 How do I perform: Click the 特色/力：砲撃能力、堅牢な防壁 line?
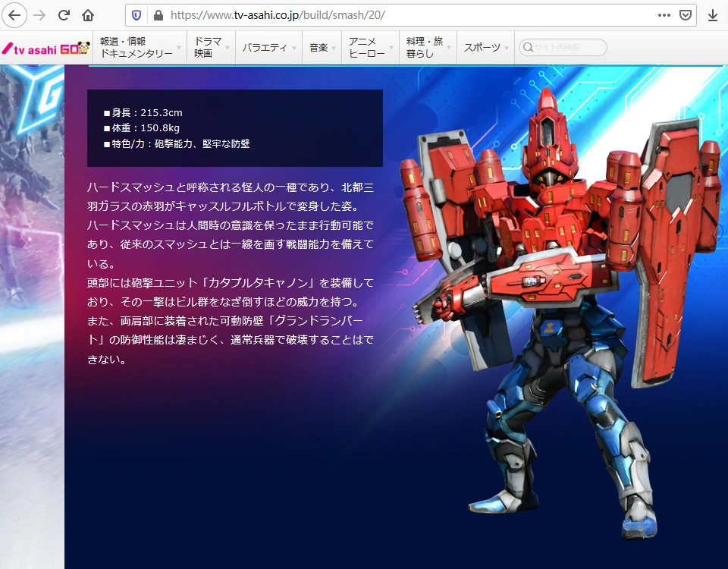click(177, 143)
